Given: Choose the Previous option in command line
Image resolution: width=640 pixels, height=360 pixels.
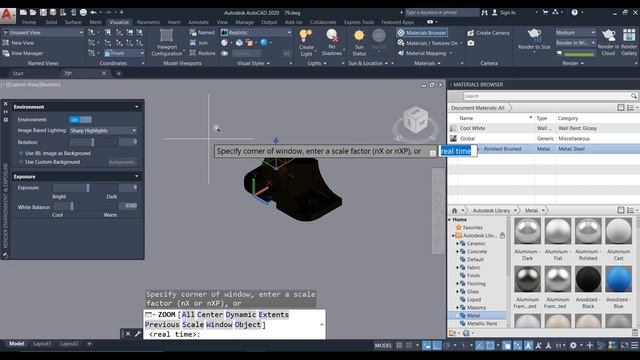Looking at the screenshot, I should pos(162,324).
